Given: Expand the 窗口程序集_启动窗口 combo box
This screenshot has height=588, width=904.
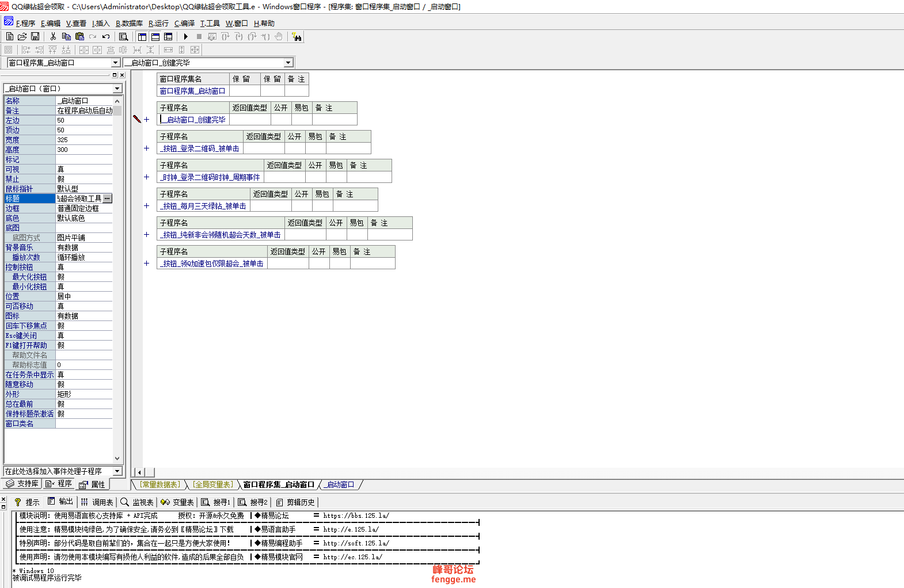Looking at the screenshot, I should coord(115,63).
